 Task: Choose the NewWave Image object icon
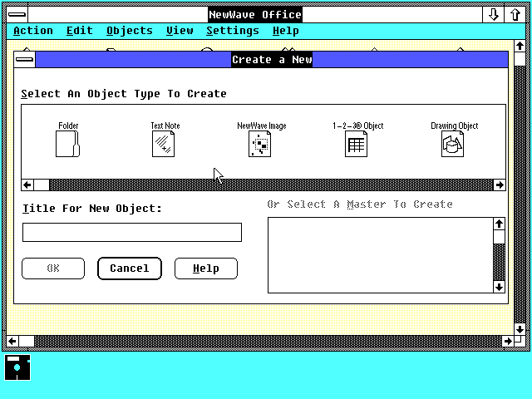click(x=259, y=144)
